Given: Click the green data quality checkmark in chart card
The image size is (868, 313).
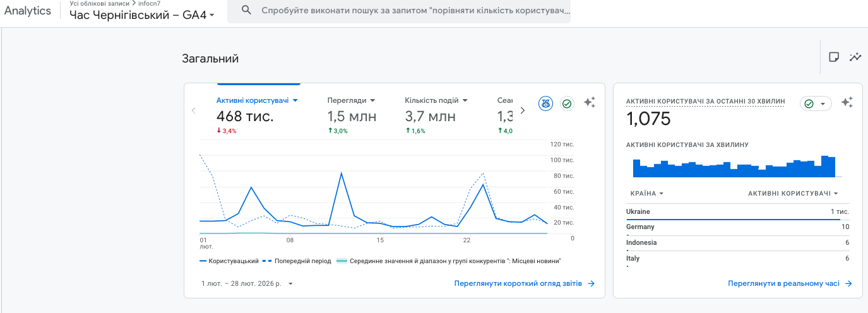Looking at the screenshot, I should point(567,103).
